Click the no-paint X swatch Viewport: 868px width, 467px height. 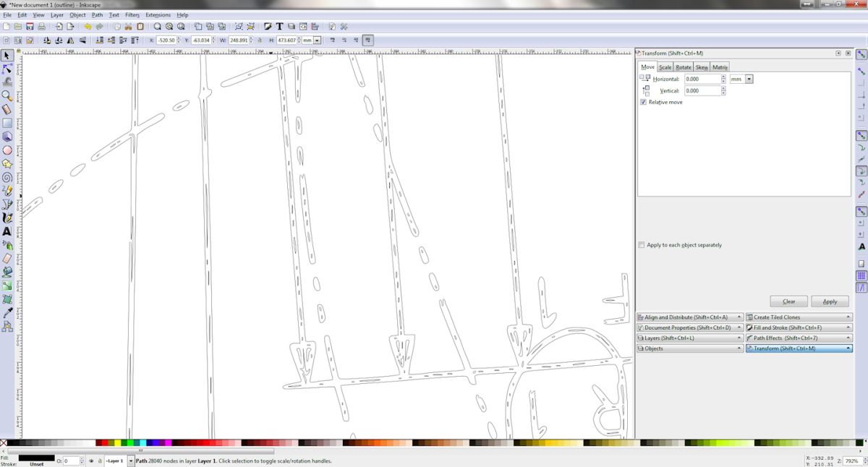pyautogui.click(x=4, y=442)
